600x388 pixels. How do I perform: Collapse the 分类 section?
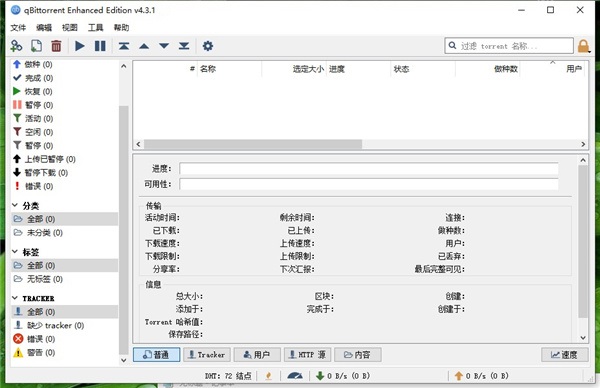click(15, 205)
